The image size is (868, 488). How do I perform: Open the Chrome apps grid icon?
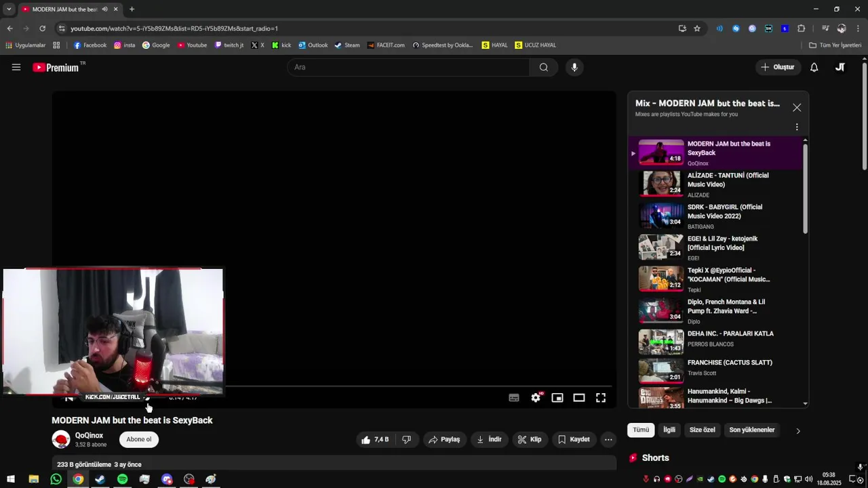click(56, 45)
